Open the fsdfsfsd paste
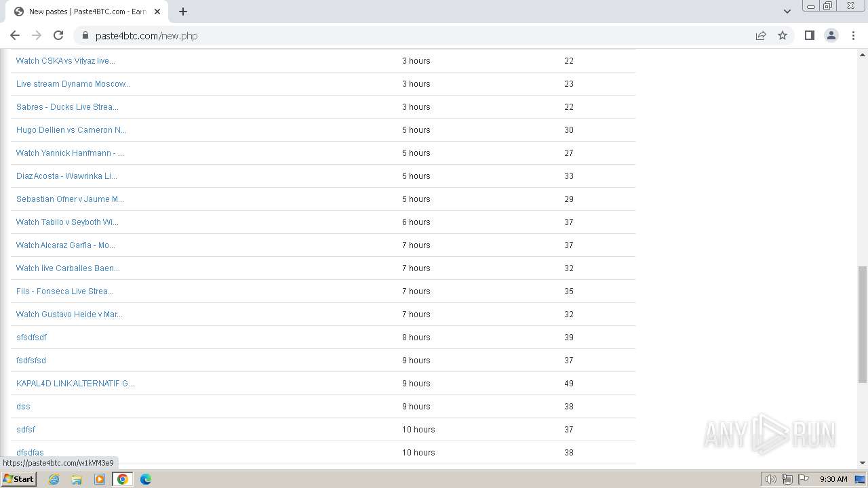 [x=31, y=361]
